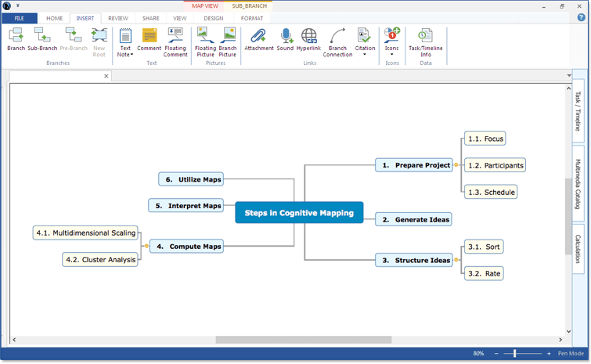The width and height of the screenshot is (591, 364).
Task: Switch to the HOME ribbon tab
Action: coord(54,18)
